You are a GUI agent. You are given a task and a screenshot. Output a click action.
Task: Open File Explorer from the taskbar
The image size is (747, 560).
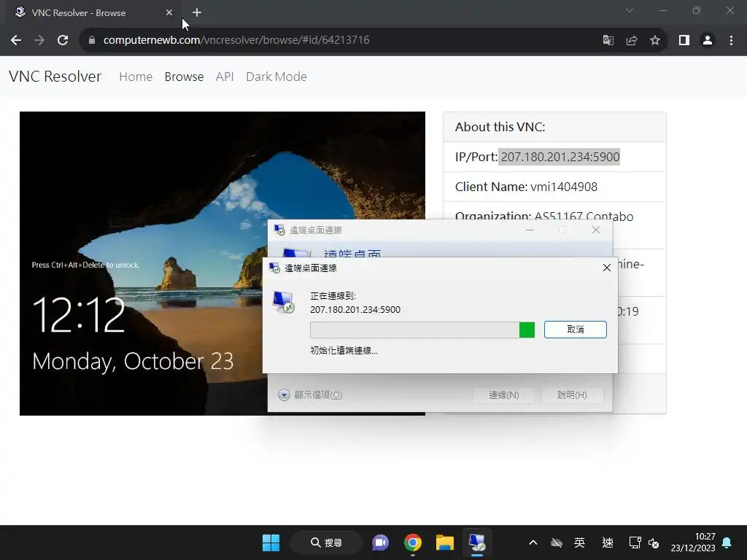[445, 542]
